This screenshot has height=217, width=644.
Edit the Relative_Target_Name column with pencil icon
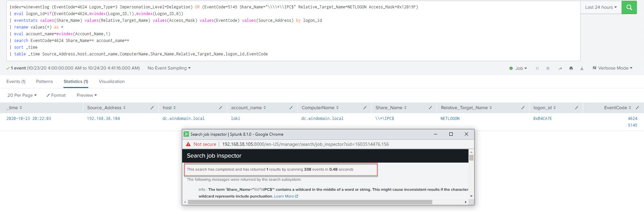pyautogui.click(x=523, y=107)
